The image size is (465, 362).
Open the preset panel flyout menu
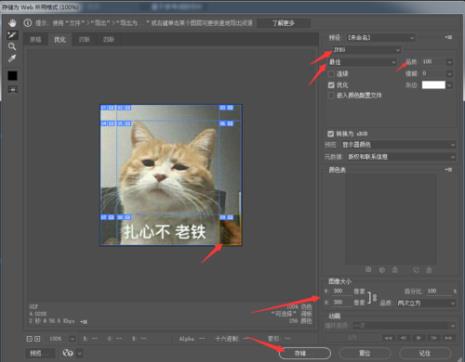click(448, 37)
